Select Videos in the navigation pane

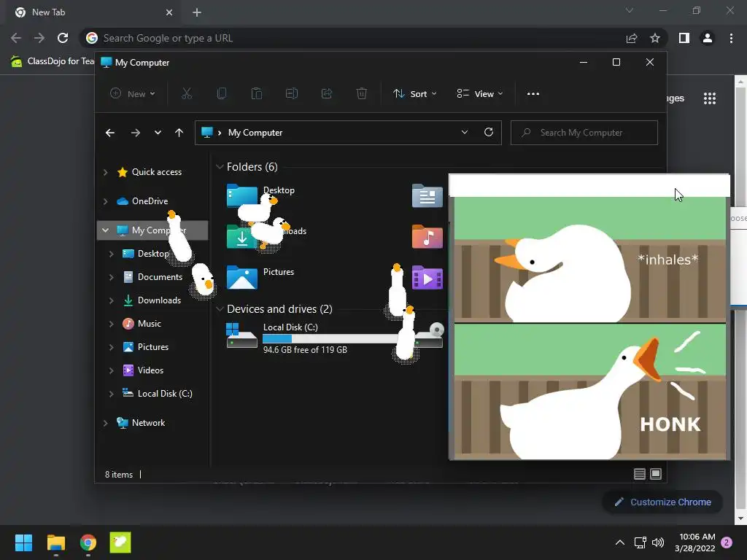point(150,370)
